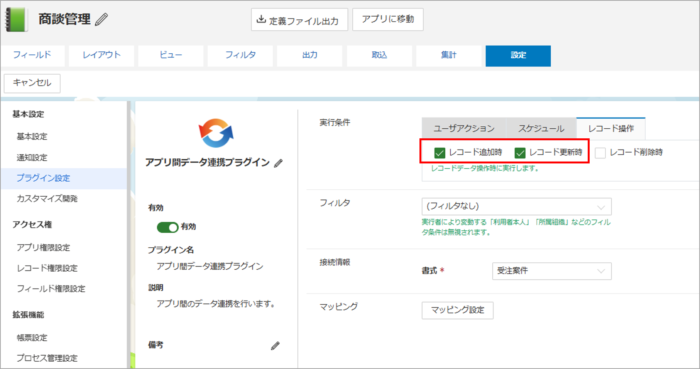Click the pencil icon next to 商談管理 title

point(102,20)
